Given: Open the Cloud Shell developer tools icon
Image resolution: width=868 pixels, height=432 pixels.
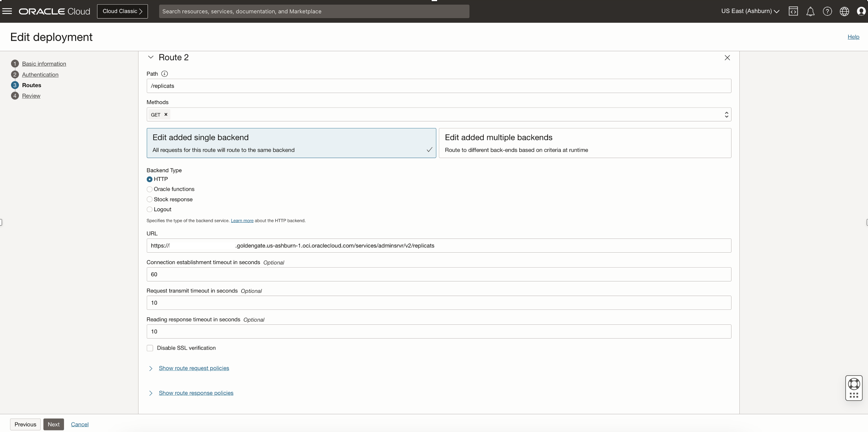Looking at the screenshot, I should pos(793,11).
